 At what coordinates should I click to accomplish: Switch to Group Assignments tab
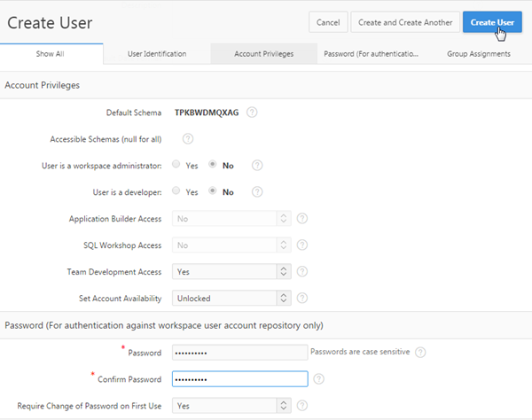[479, 54]
